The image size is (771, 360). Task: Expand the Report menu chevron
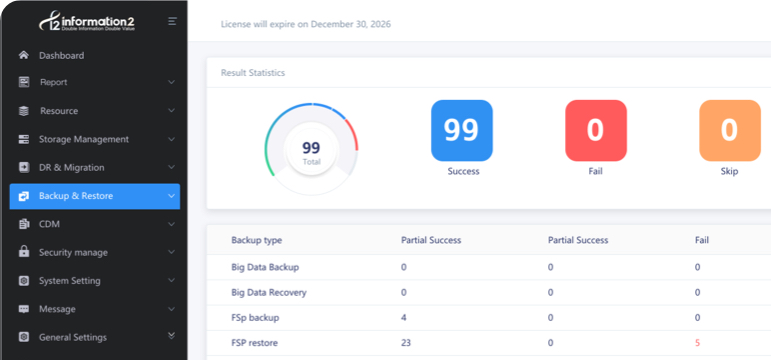[171, 82]
